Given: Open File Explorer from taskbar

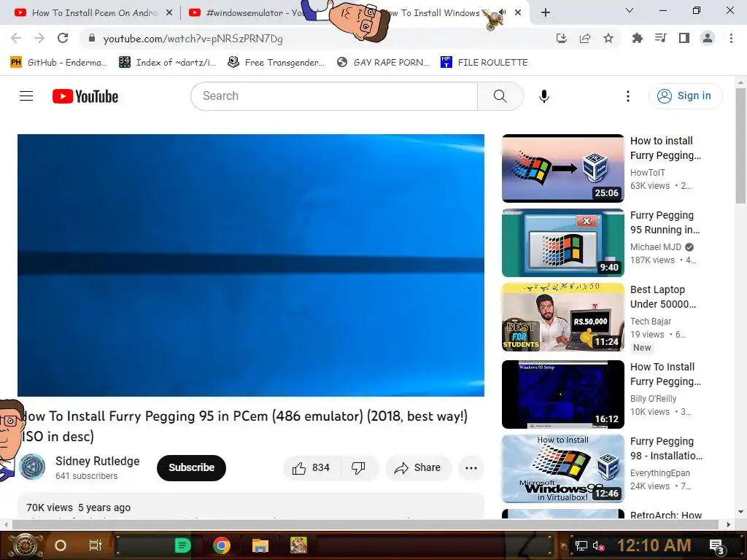Looking at the screenshot, I should click(260, 545).
